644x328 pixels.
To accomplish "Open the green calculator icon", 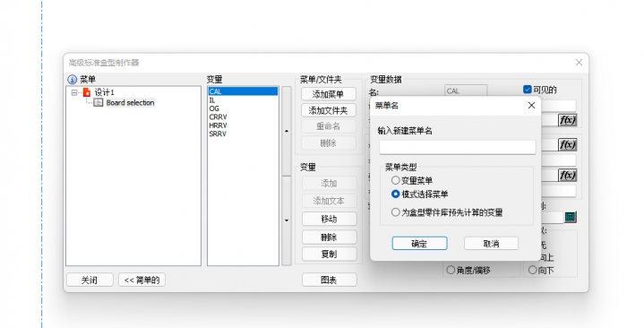I will pyautogui.click(x=570, y=217).
